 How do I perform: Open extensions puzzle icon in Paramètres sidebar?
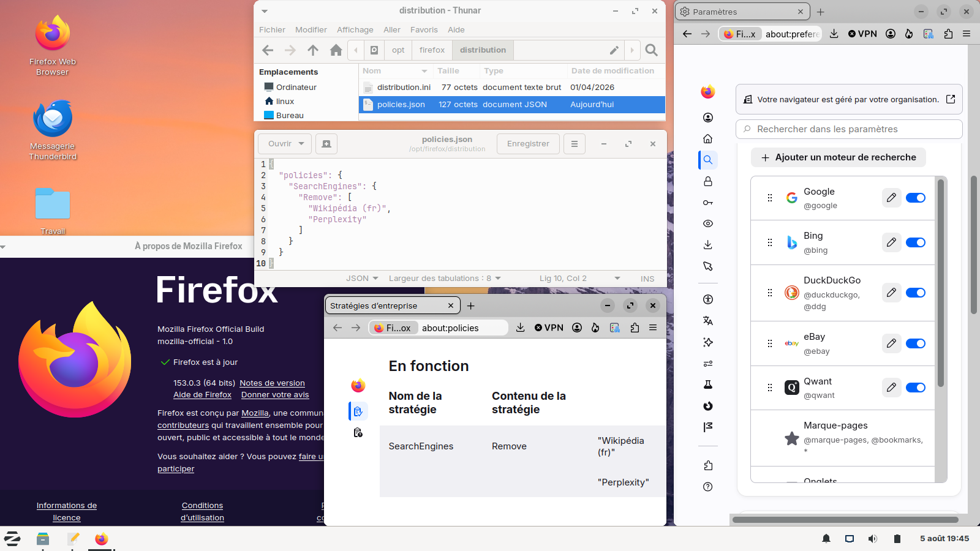[x=708, y=465]
